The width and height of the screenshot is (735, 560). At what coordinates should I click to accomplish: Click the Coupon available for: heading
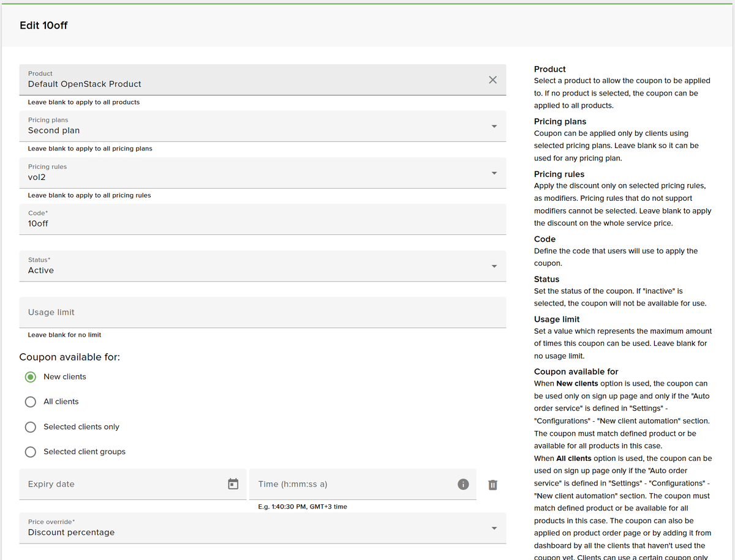[x=69, y=357]
